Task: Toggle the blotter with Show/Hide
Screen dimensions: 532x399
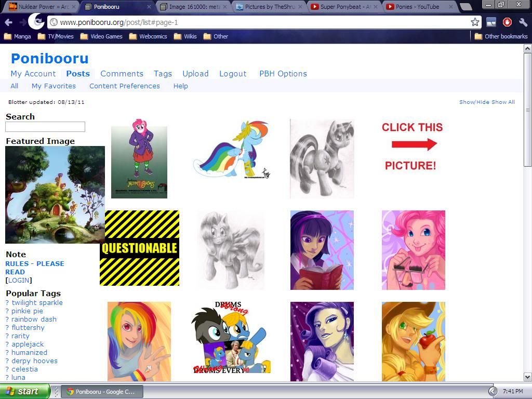Action: coord(474,102)
